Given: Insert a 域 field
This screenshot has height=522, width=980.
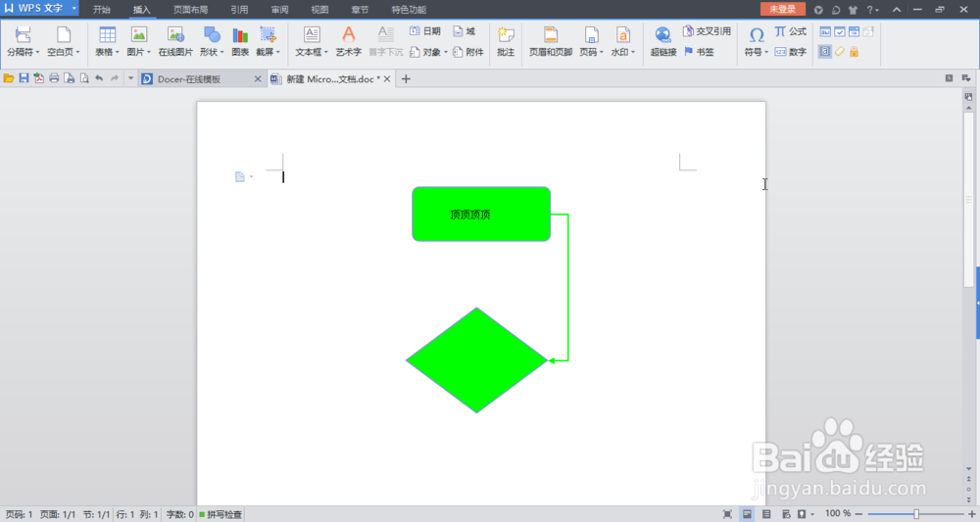Looking at the screenshot, I should 464,31.
